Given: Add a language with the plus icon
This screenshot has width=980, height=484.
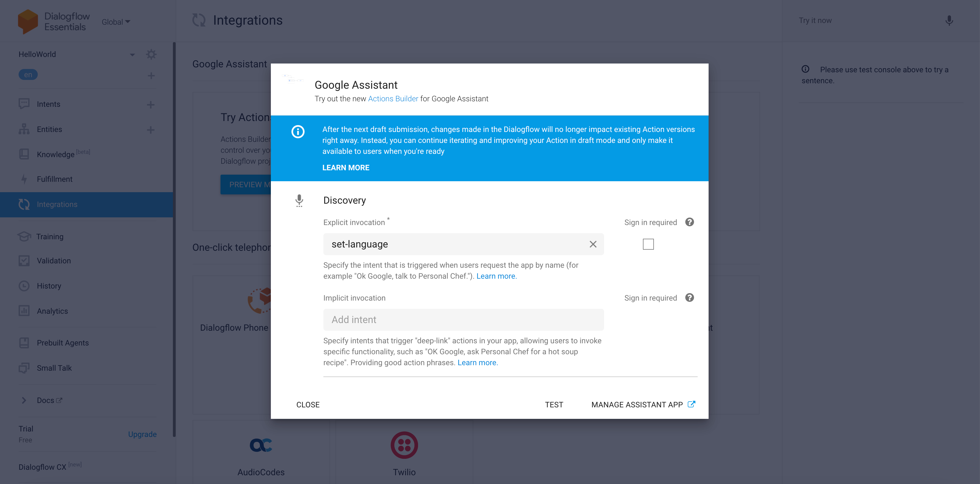Looking at the screenshot, I should pyautogui.click(x=151, y=75).
